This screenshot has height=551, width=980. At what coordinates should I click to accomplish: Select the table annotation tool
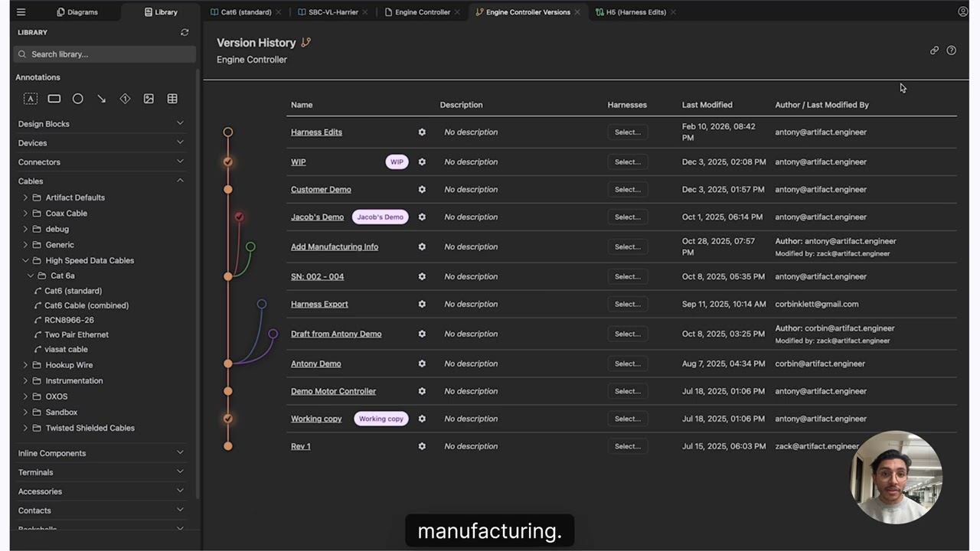click(172, 99)
